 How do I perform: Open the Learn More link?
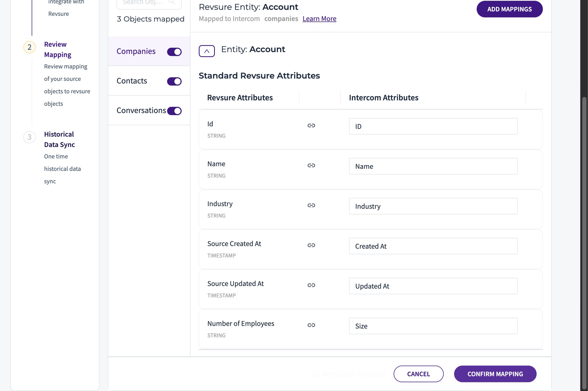(x=319, y=19)
